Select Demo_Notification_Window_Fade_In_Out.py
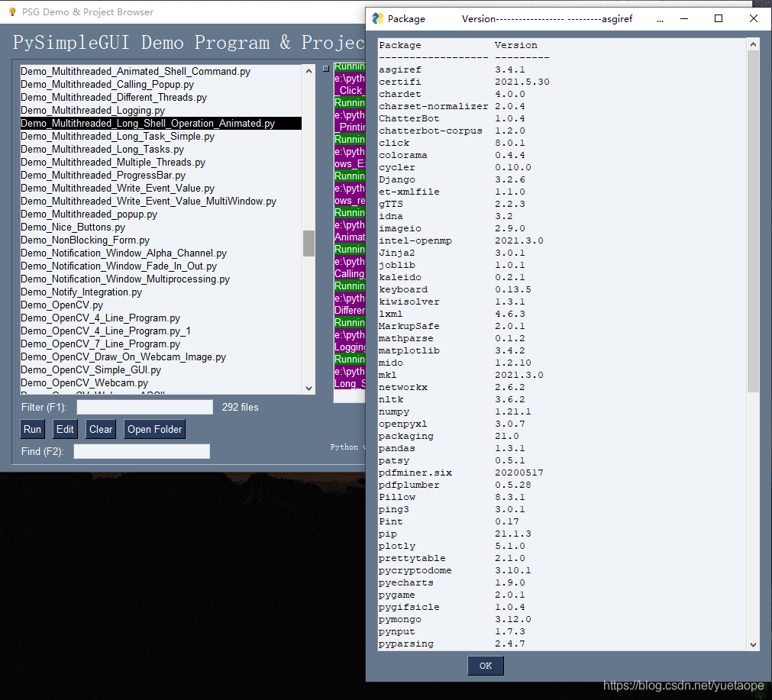 [160, 266]
